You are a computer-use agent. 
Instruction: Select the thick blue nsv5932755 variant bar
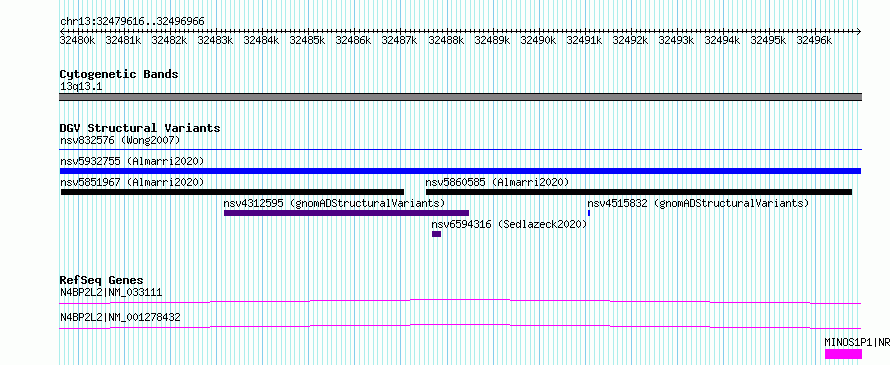coord(460,171)
